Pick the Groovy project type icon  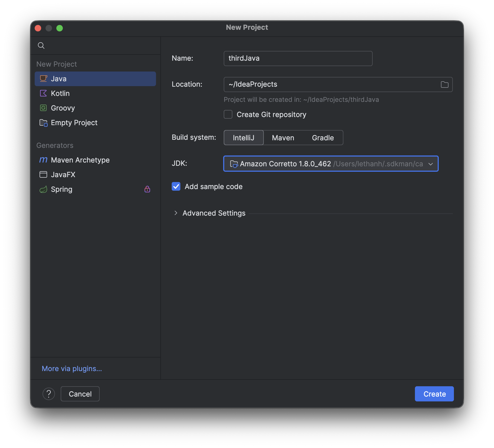[43, 108]
